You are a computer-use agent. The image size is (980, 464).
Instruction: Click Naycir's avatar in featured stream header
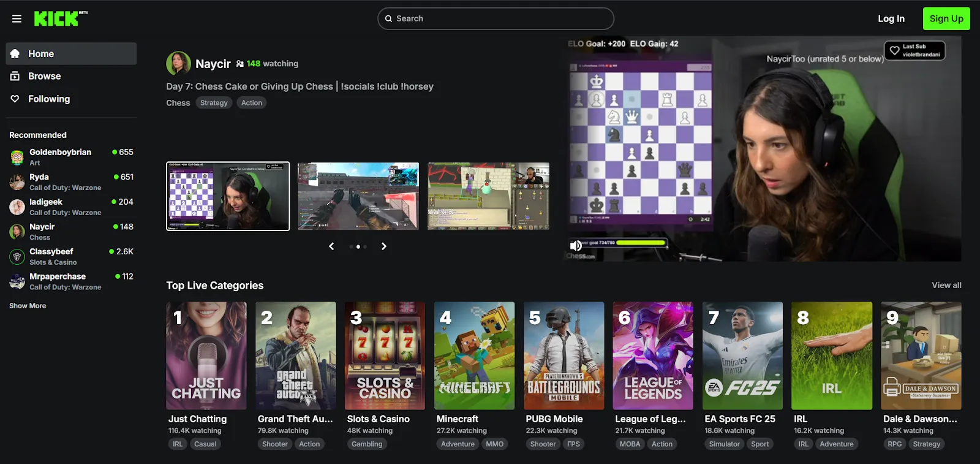(178, 64)
